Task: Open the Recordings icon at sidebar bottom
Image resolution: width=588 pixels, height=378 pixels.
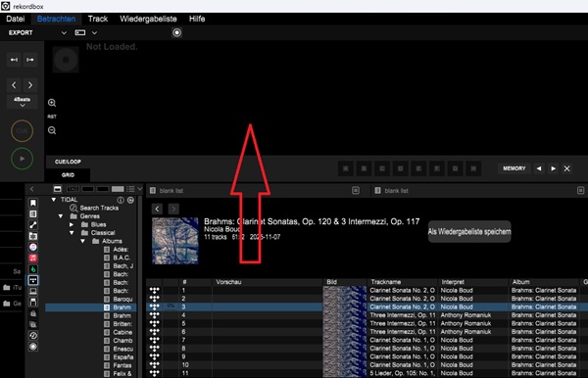Action: 33,347
